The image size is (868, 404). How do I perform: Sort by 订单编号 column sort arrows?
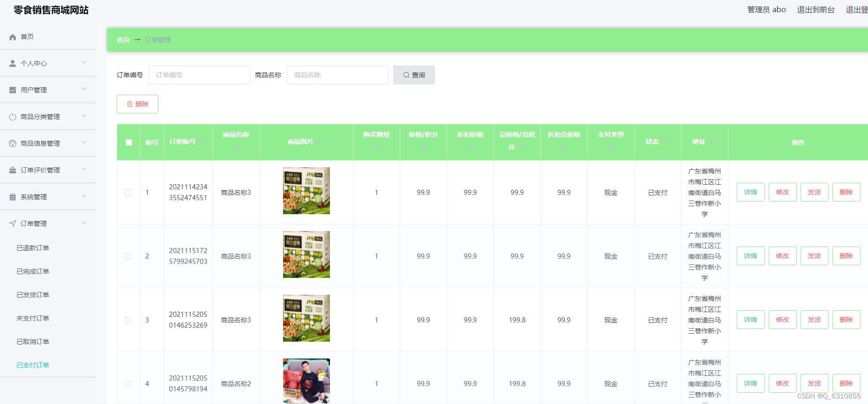coord(201,142)
